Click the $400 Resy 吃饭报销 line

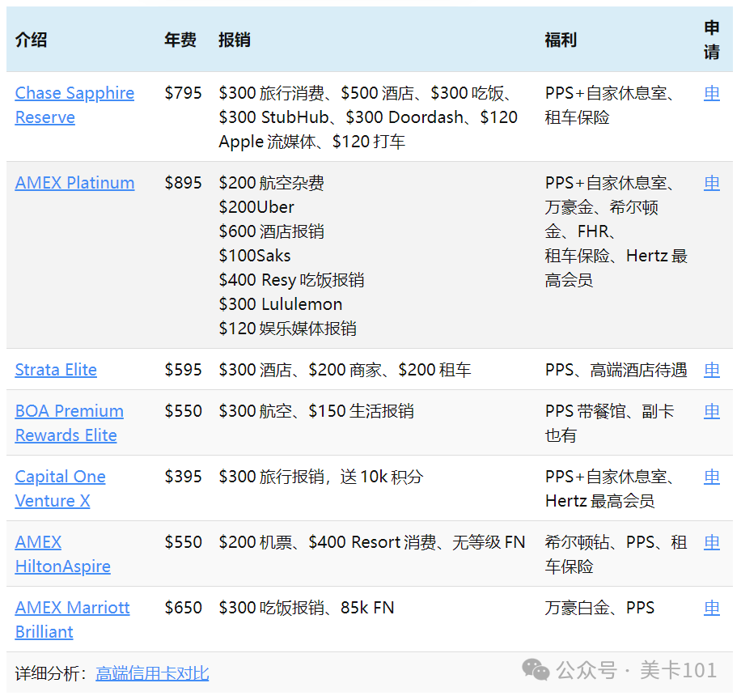coord(291,280)
